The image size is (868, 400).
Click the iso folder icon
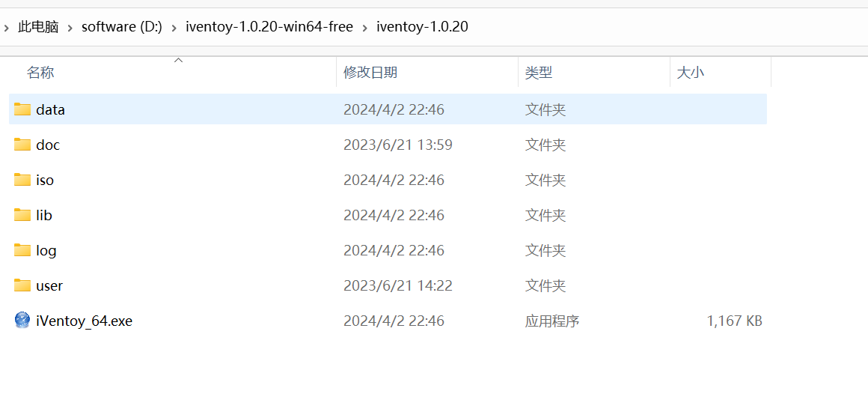pyautogui.click(x=22, y=180)
